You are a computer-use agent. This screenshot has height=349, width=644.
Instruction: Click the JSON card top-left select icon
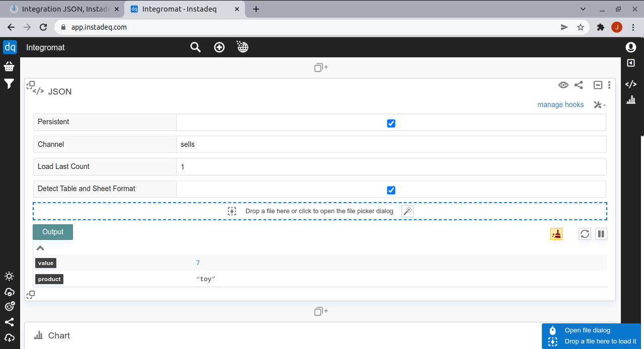31,85
